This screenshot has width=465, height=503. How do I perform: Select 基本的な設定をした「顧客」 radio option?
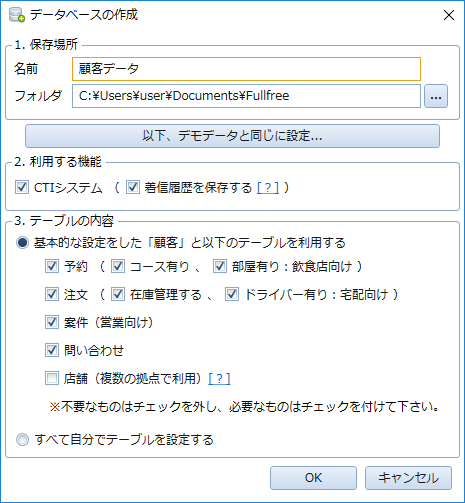pyautogui.click(x=23, y=243)
